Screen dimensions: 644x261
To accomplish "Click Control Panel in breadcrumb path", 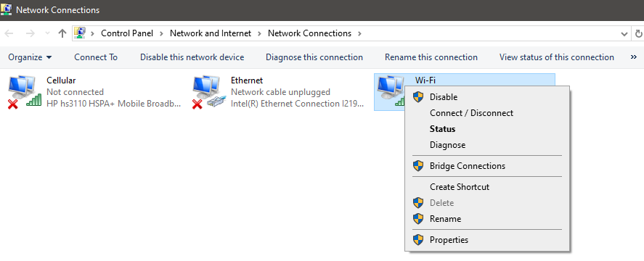I will [x=127, y=33].
